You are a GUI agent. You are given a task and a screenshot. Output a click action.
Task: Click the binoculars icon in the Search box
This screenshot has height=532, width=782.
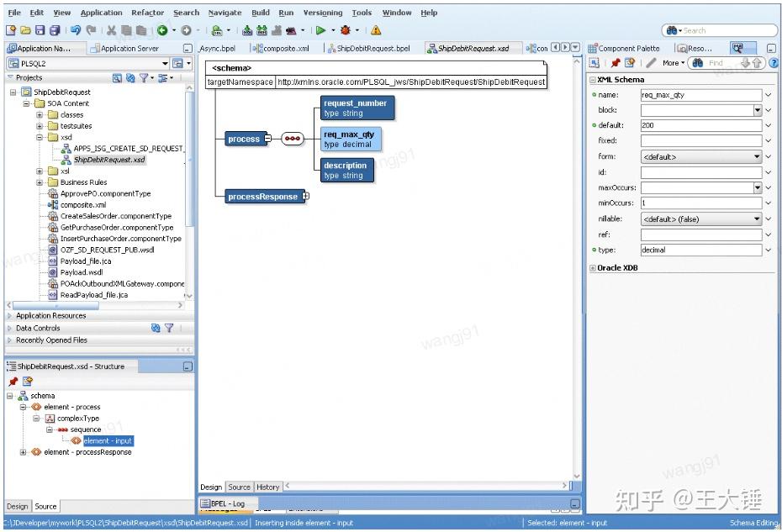671,30
